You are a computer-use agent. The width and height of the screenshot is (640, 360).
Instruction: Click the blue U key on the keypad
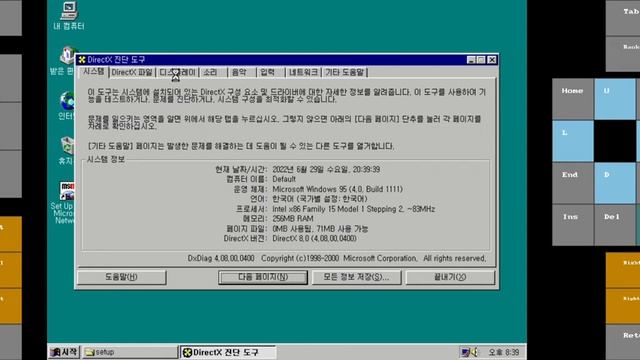tap(615, 99)
